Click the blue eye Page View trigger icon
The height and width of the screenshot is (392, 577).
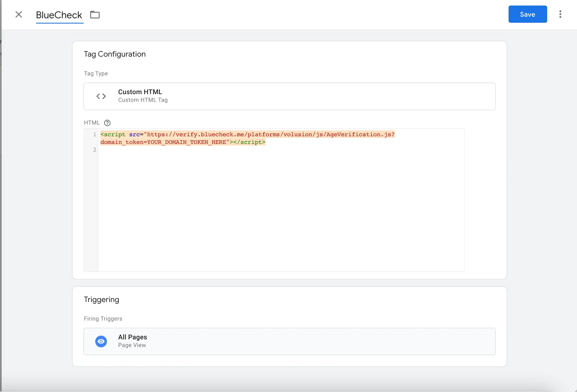[101, 341]
